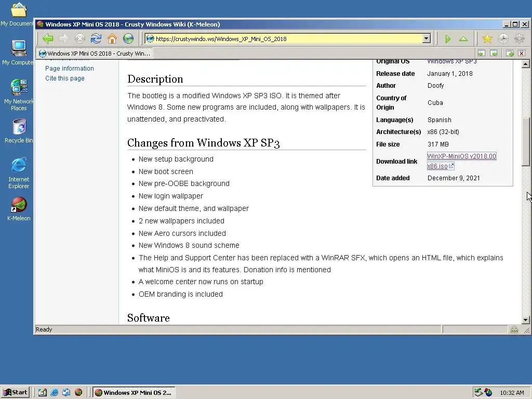The height and width of the screenshot is (399, 532).
Task: Click the Changes from Windows XP SP3 heading
Action: pos(203,143)
